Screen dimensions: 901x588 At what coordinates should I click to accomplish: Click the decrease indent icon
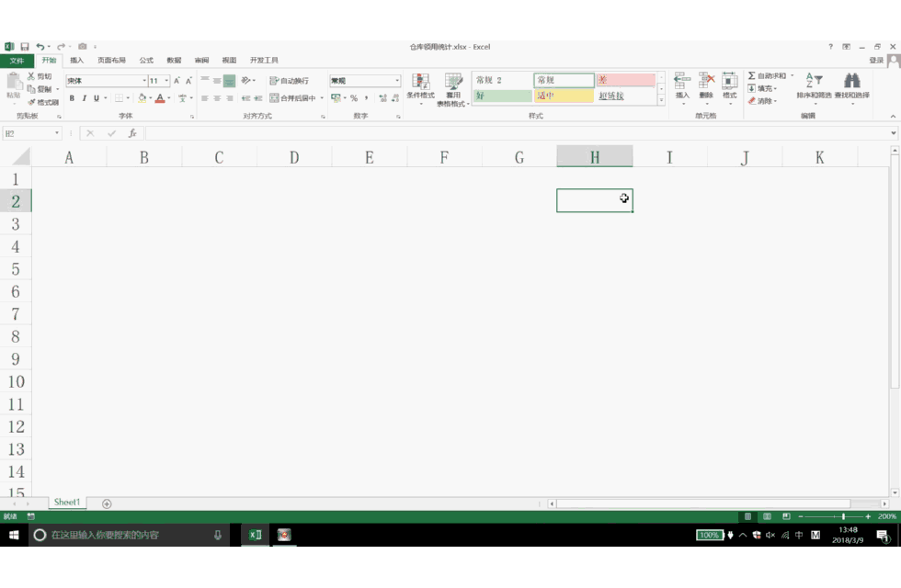pos(246,98)
